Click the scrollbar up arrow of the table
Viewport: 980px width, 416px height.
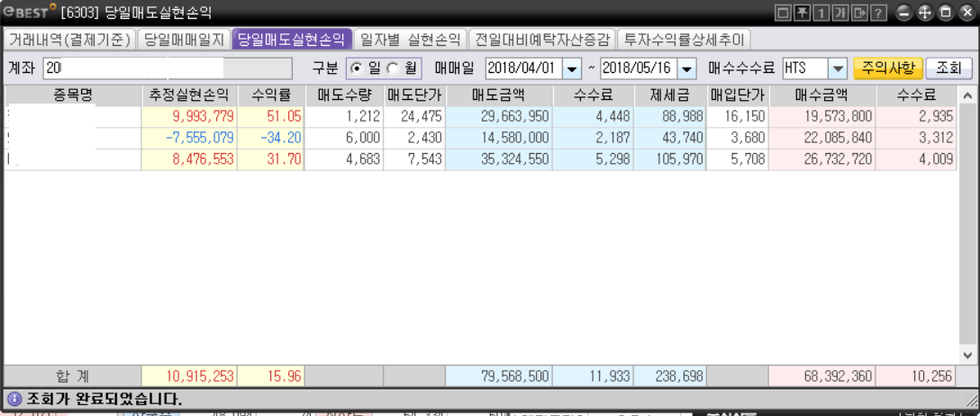[967, 97]
